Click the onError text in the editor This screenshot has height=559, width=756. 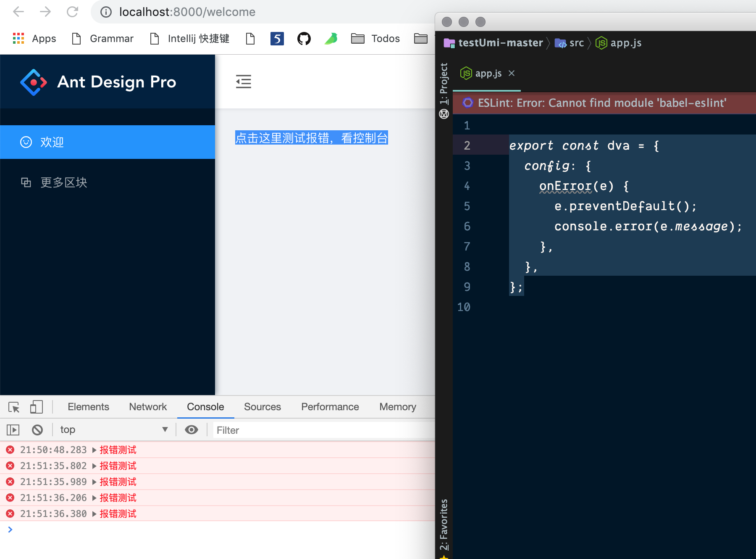click(566, 186)
